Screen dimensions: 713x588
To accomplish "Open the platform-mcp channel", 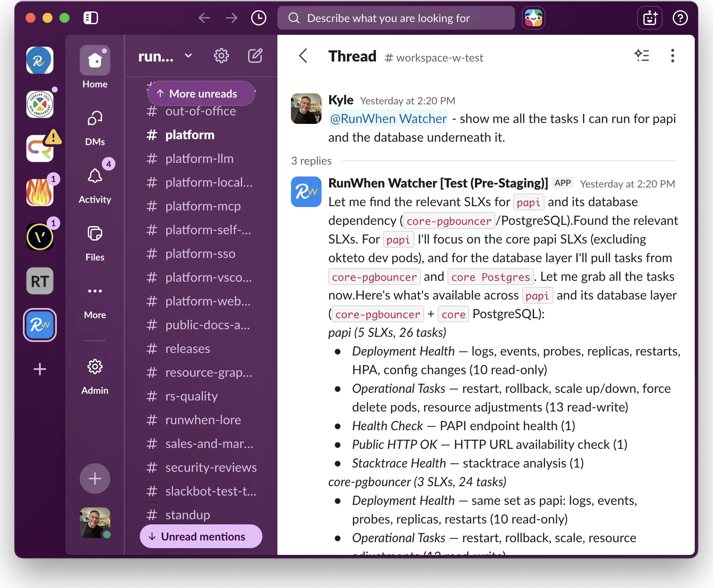I will [x=201, y=206].
